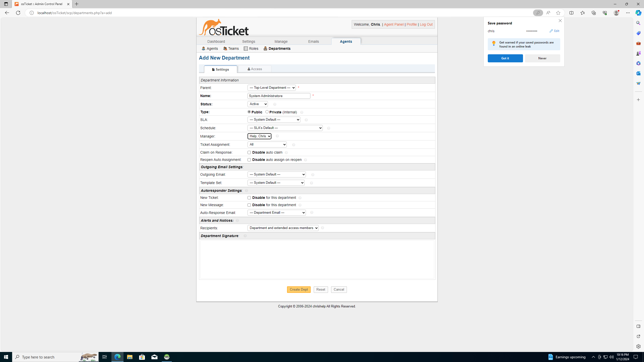Open the Roles sub-navigation icon
Viewport: 644px width, 362px height.
pyautogui.click(x=246, y=49)
